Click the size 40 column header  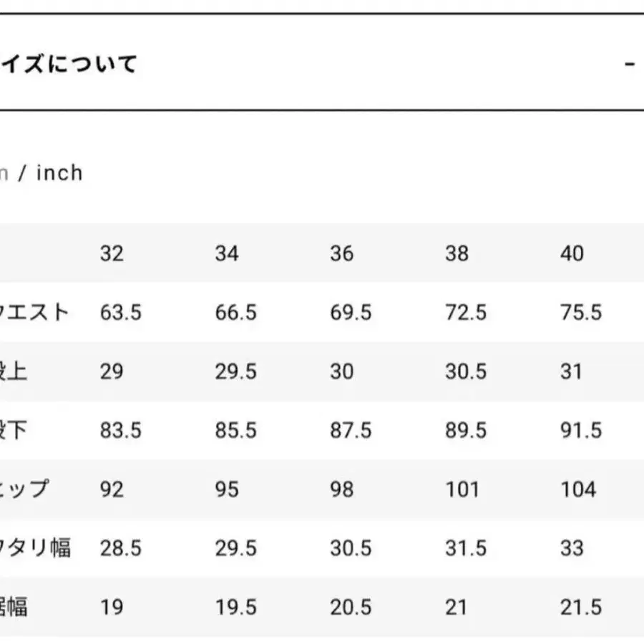tap(572, 253)
